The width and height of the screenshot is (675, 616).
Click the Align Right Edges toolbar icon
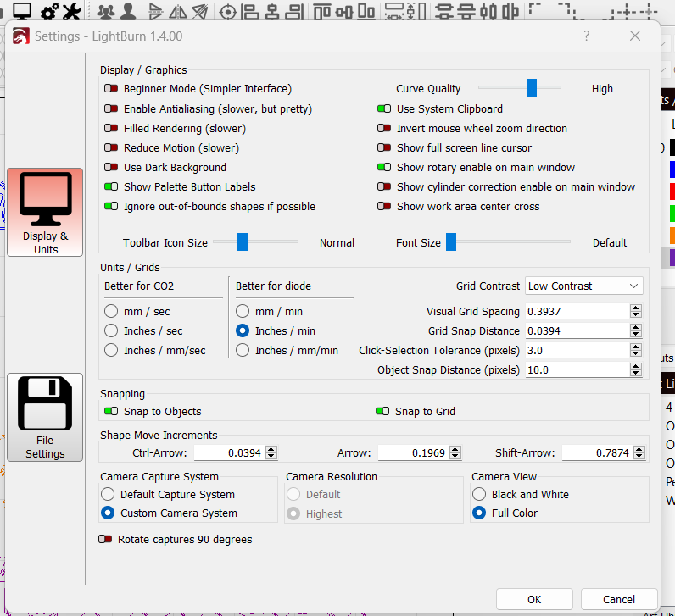pyautogui.click(x=294, y=12)
